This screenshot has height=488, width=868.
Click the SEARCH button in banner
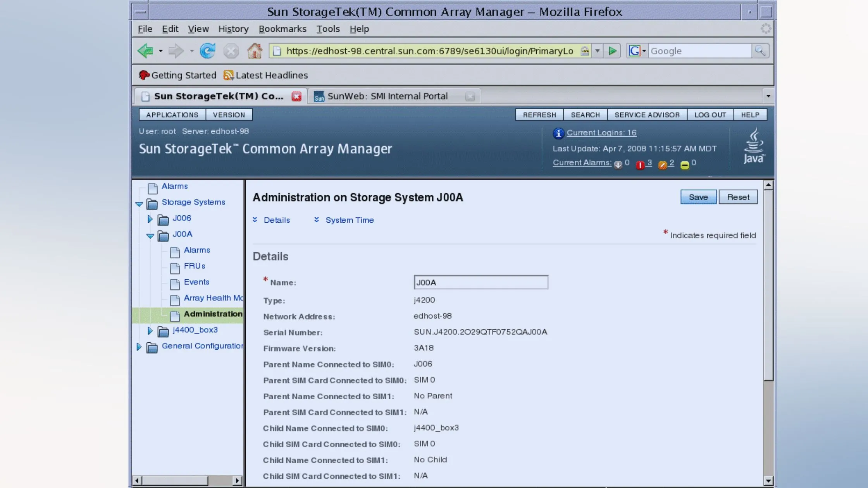585,115
